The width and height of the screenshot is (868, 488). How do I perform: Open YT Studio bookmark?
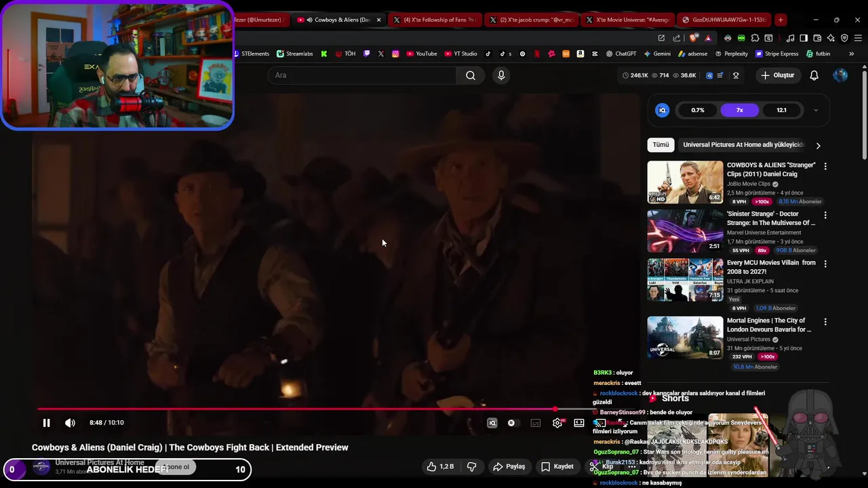point(460,54)
